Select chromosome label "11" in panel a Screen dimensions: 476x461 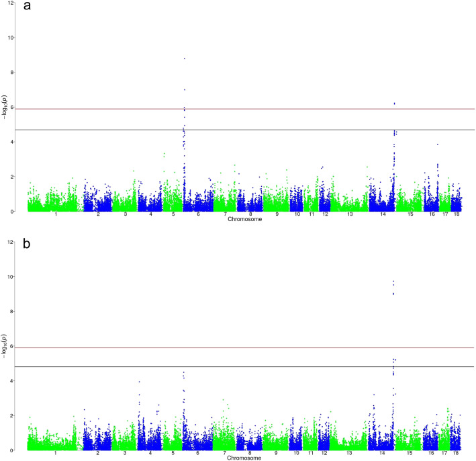coord(312,214)
